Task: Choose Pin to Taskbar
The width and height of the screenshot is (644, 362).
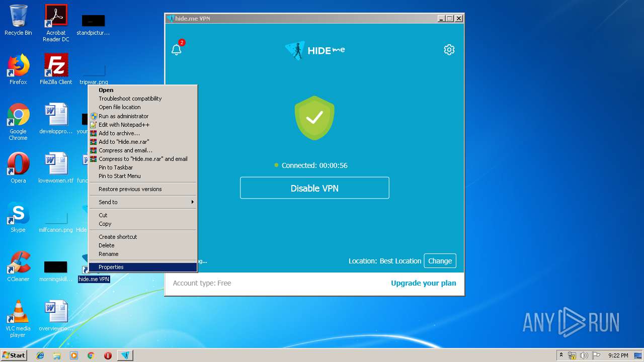Action: 143,167
